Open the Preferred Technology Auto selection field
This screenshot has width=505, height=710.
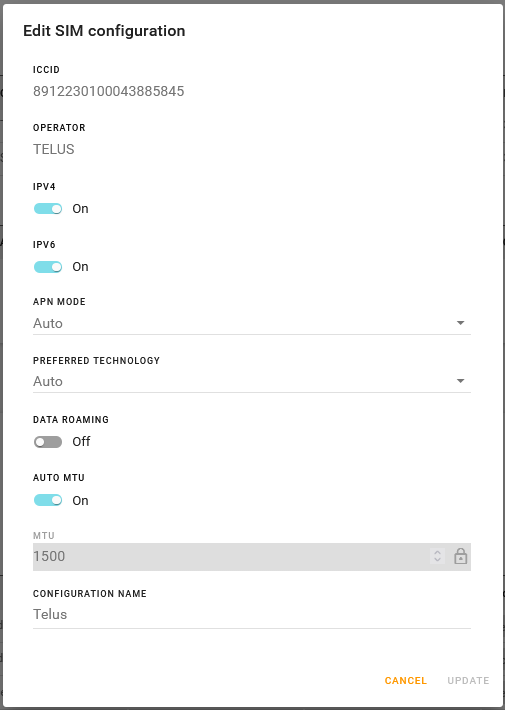tap(252, 381)
